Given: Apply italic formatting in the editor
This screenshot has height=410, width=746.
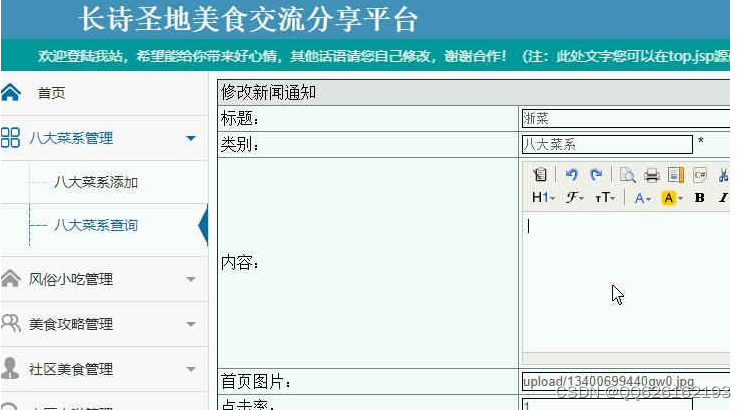Looking at the screenshot, I should point(724,197).
